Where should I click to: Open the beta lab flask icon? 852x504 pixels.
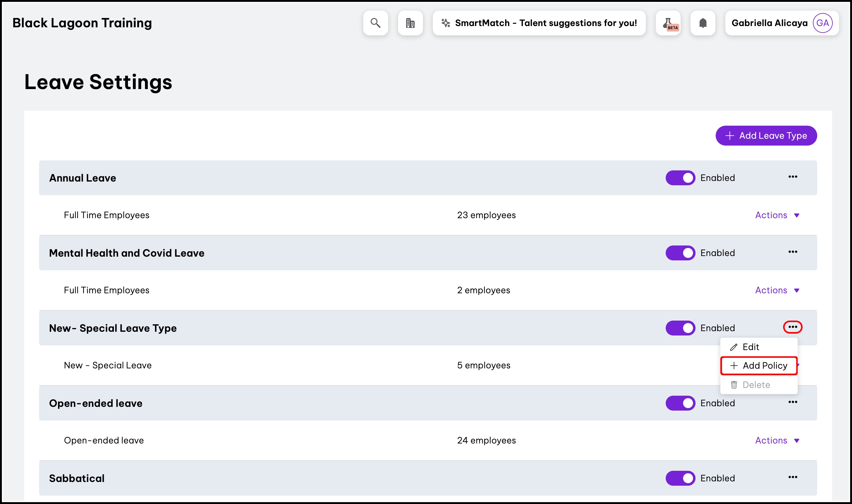point(668,23)
